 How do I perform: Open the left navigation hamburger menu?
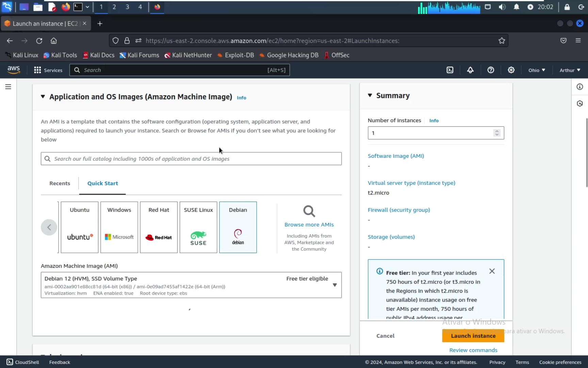(x=8, y=87)
